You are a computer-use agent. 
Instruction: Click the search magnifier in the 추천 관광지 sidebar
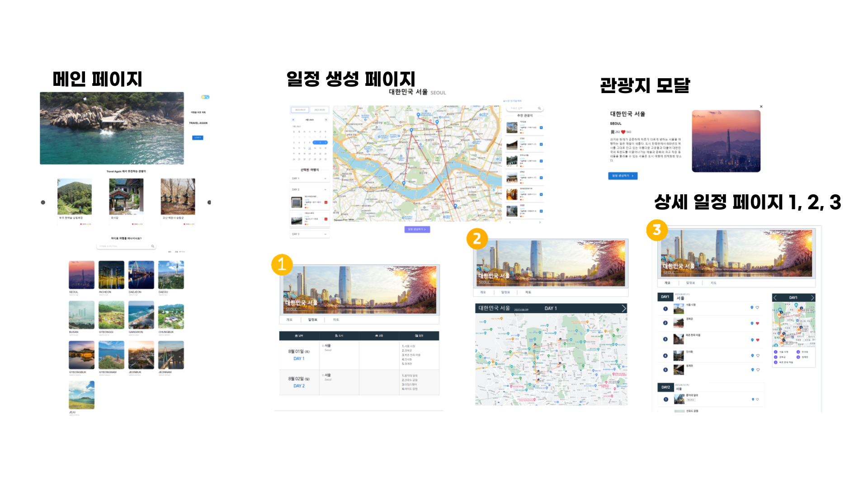click(x=540, y=108)
